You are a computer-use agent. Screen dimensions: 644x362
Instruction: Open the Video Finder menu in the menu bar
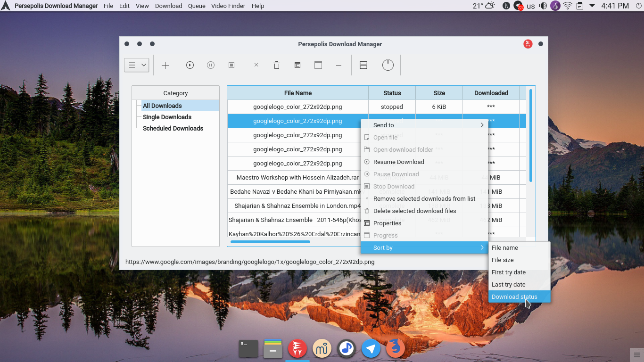228,6
